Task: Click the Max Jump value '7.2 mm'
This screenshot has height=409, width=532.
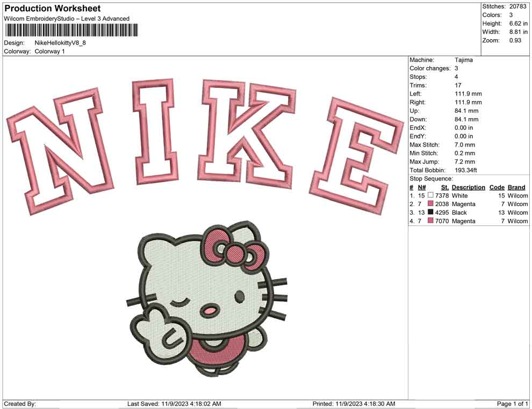Action: (464, 162)
